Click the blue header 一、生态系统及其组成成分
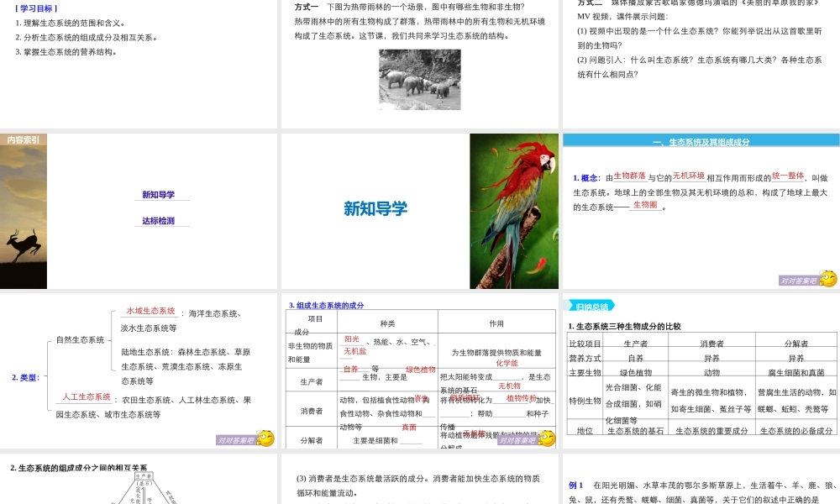Image resolution: width=840 pixels, height=504 pixels. click(701, 141)
